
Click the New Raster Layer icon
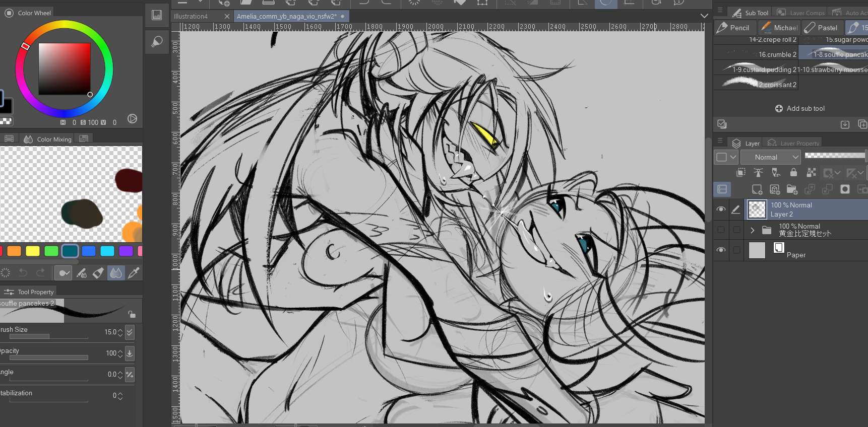pyautogui.click(x=757, y=189)
